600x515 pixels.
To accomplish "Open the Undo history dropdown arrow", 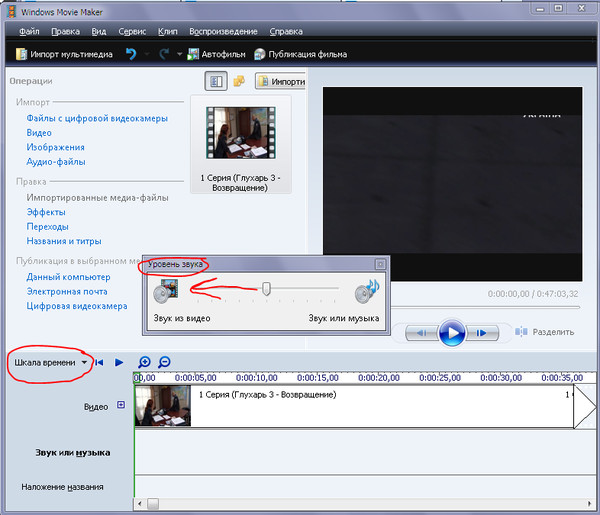I will (x=147, y=54).
